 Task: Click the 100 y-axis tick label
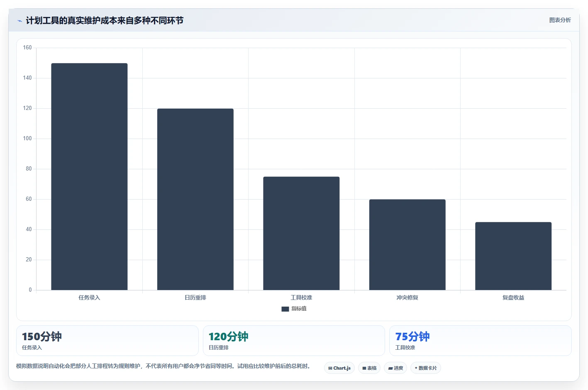coord(27,139)
